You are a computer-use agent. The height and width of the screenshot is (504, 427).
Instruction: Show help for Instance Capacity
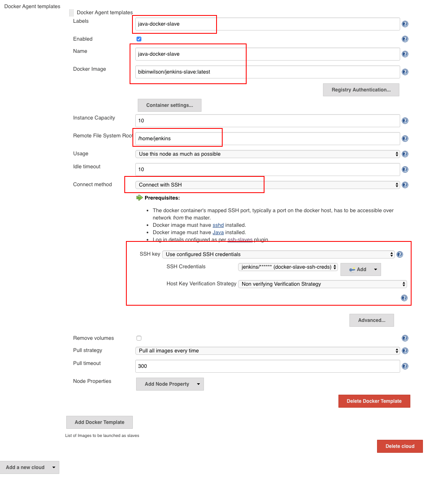[405, 121]
